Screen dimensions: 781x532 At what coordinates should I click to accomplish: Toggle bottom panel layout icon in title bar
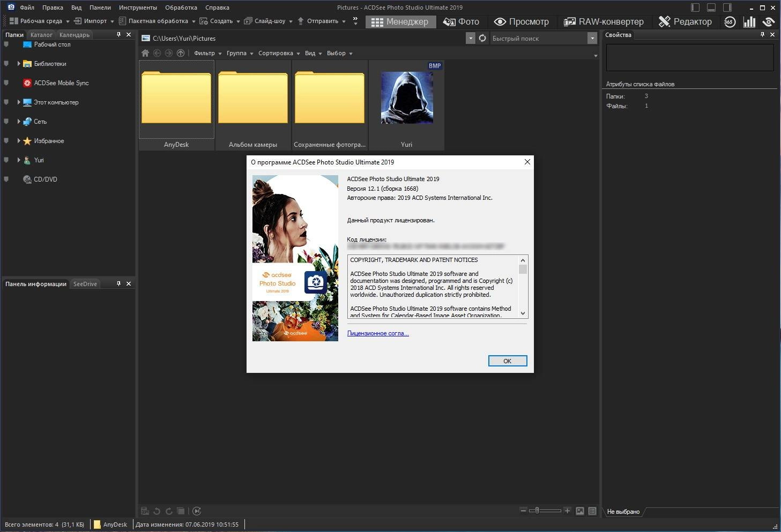coord(711,8)
